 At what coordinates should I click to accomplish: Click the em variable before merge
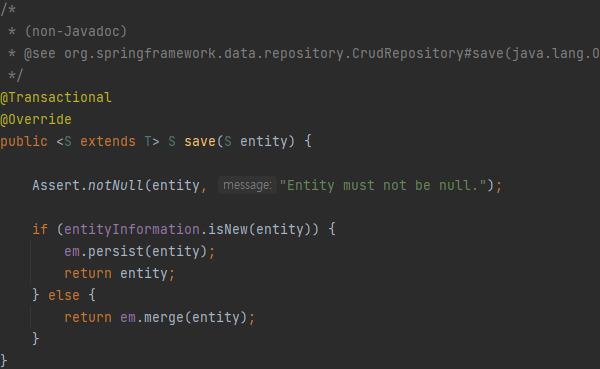point(128,318)
